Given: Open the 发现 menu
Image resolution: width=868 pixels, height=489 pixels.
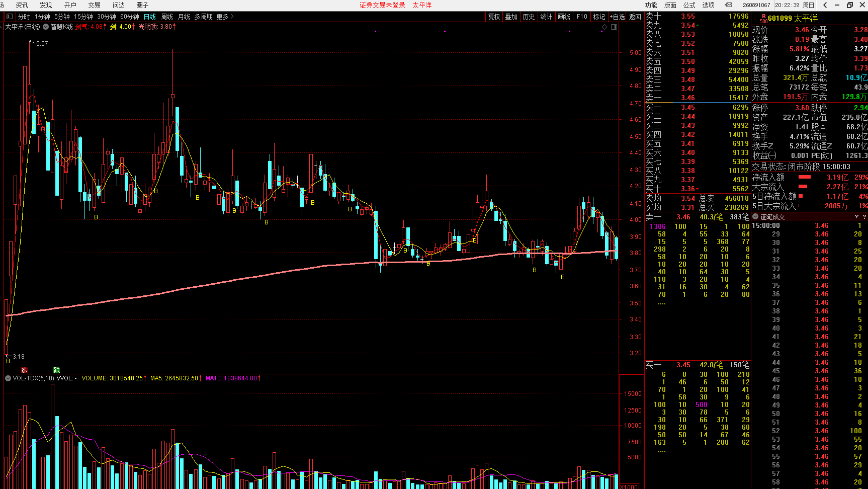Looking at the screenshot, I should tap(46, 5).
